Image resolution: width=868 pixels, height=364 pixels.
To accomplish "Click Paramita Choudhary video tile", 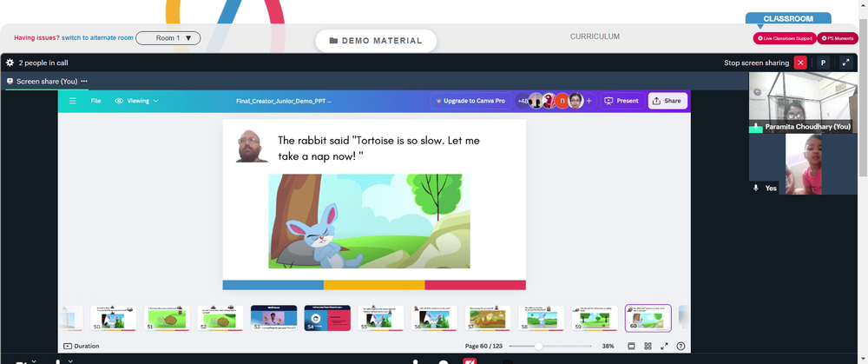I will click(x=803, y=103).
